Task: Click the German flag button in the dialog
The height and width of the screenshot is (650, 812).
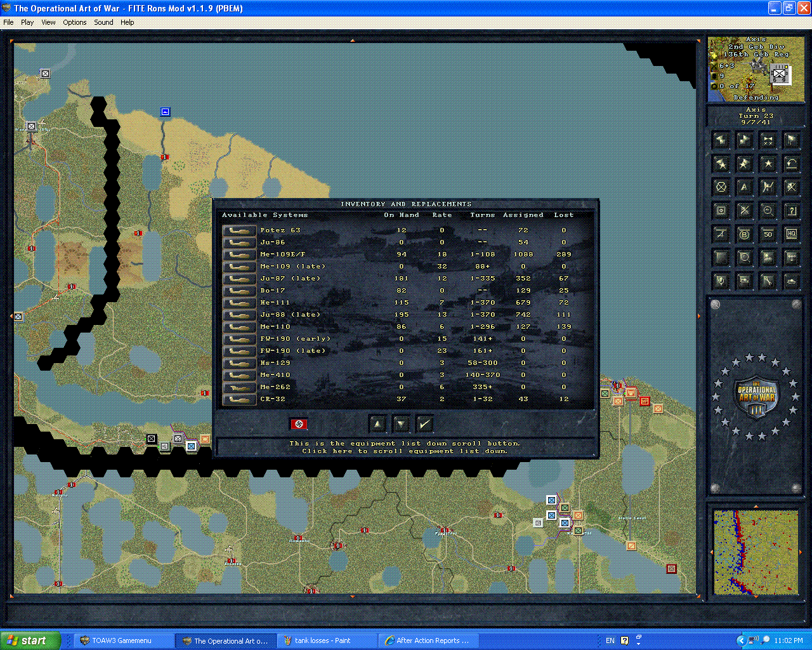Action: (x=299, y=424)
